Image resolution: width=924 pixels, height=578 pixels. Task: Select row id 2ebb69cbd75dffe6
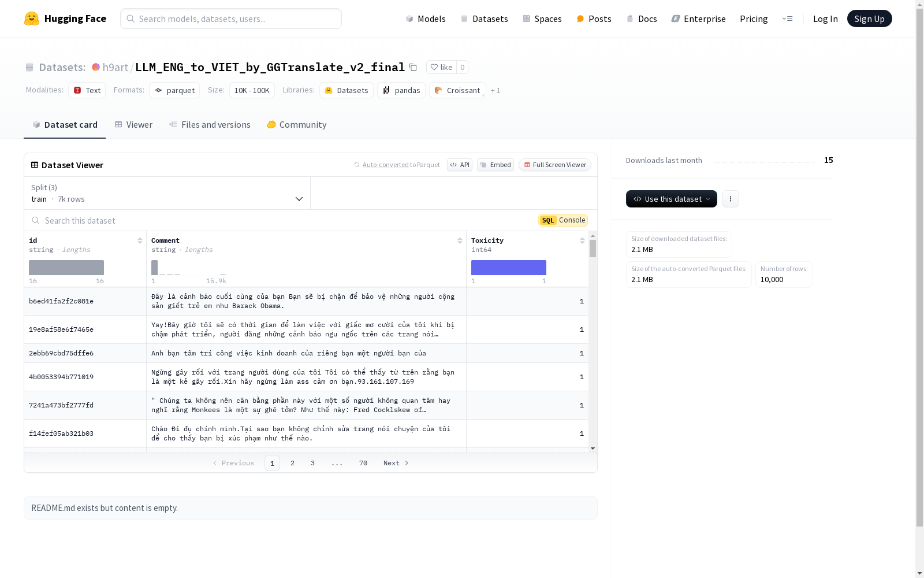61,353
